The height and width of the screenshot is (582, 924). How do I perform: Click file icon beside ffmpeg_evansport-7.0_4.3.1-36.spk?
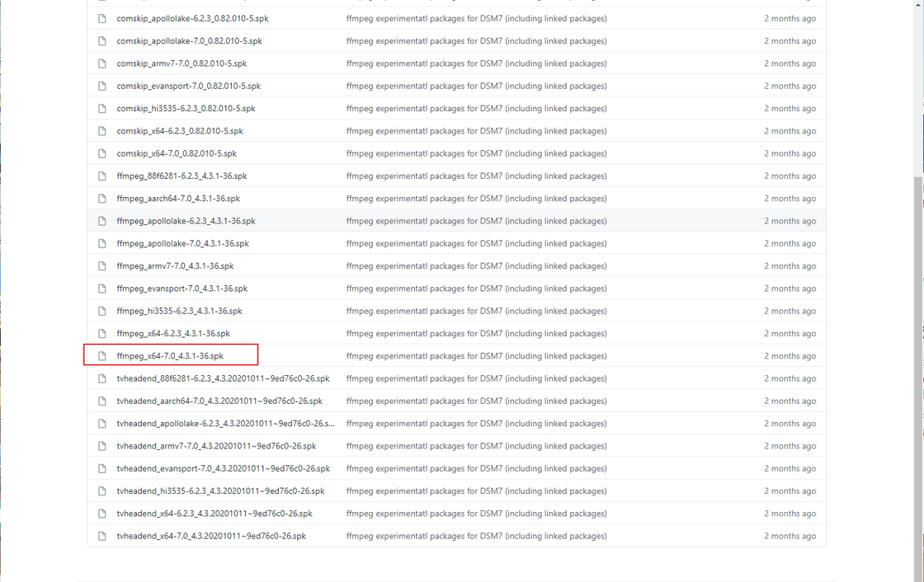click(102, 289)
